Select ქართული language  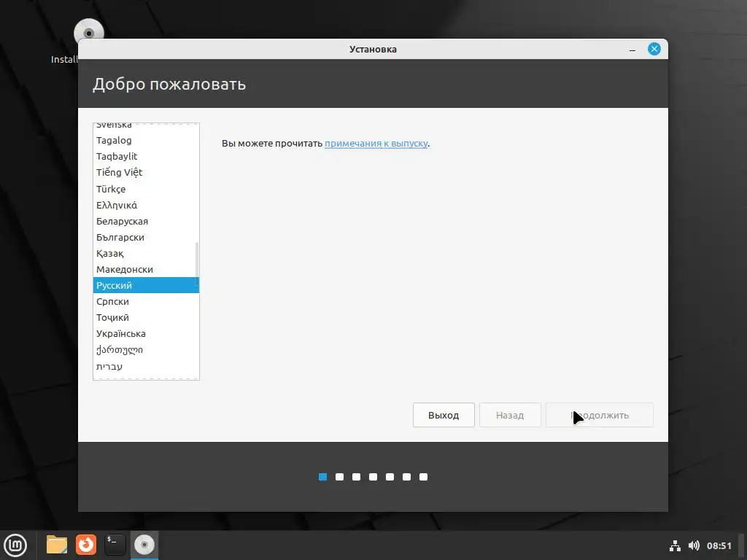[x=146, y=350]
